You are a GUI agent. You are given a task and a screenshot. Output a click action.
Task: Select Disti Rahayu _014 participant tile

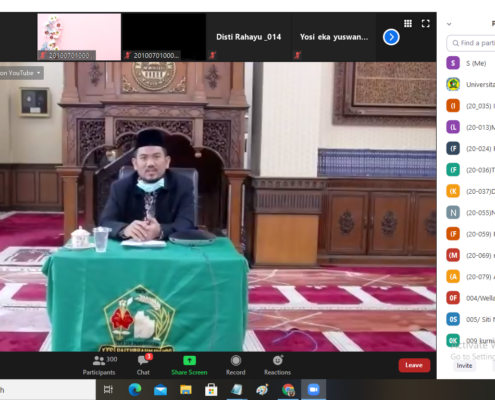(249, 37)
